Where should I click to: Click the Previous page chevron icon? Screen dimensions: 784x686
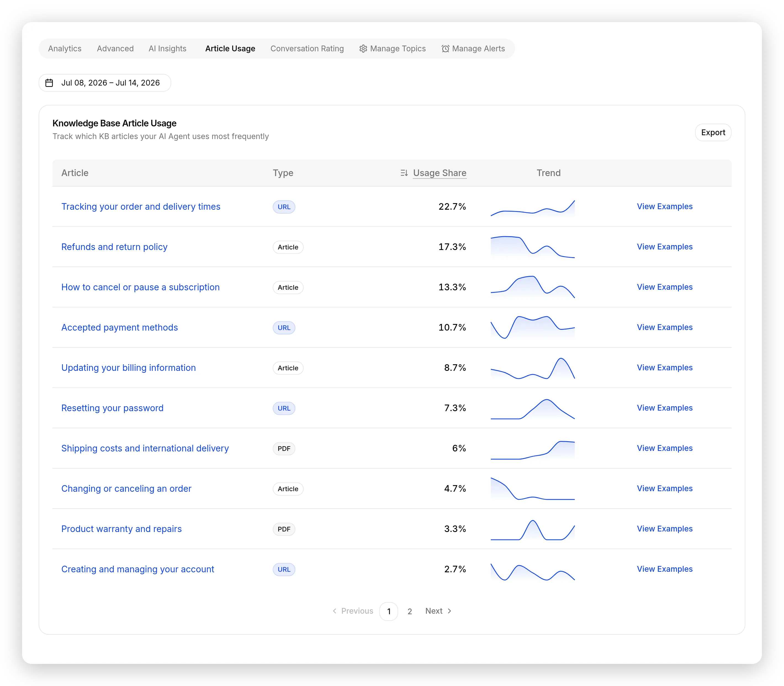point(334,611)
